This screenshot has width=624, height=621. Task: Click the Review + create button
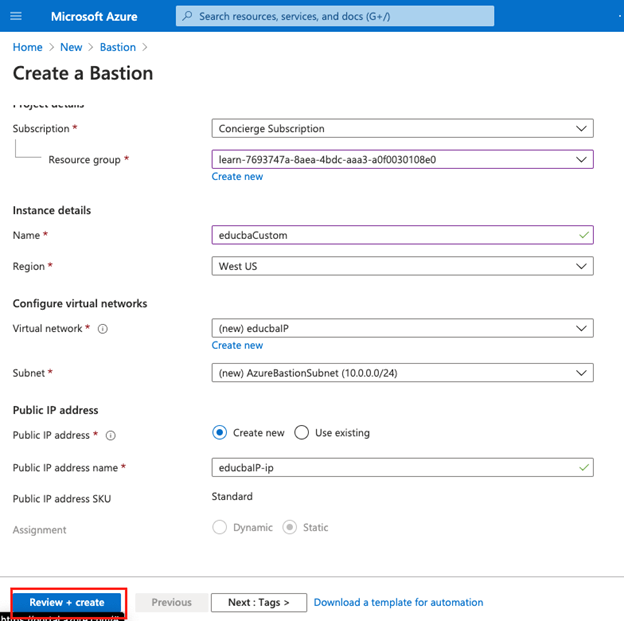click(x=67, y=602)
